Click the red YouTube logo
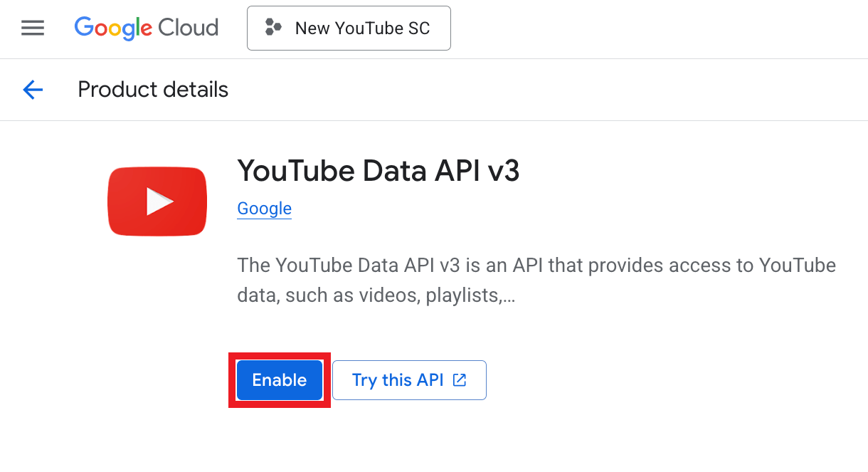The image size is (868, 472). pyautogui.click(x=157, y=201)
